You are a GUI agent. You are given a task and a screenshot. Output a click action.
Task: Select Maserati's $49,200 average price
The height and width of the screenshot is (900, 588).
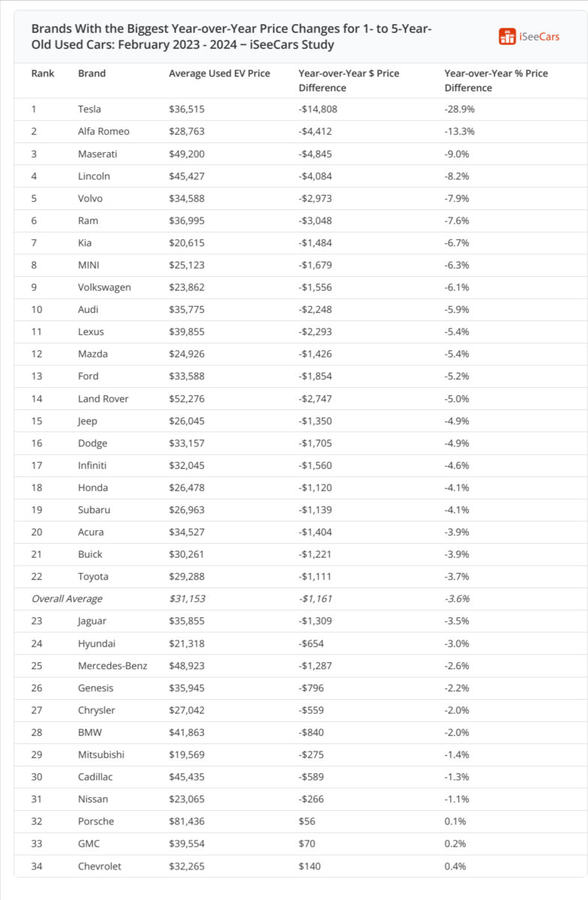[187, 154]
